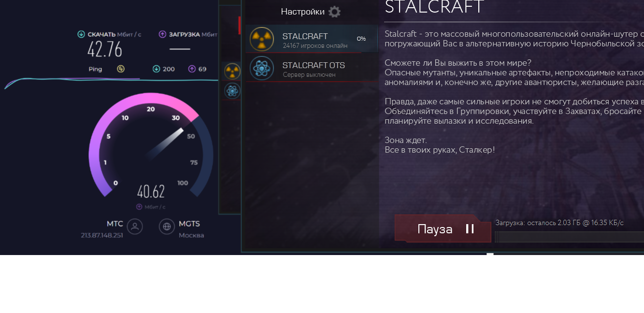Image resolution: width=644 pixels, height=313 pixels.
Task: Click the yellow radiation icon beside STALCRAFT
Action: [x=262, y=39]
